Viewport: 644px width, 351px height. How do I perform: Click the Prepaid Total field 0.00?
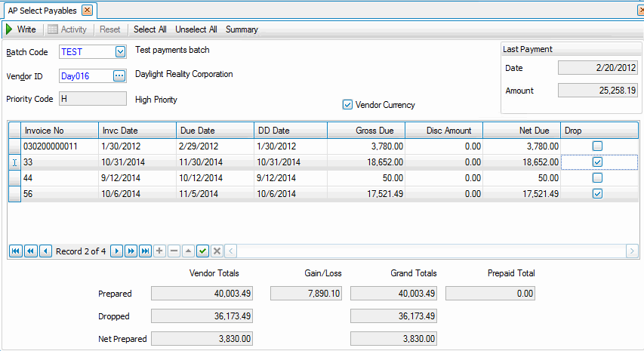tap(491, 294)
